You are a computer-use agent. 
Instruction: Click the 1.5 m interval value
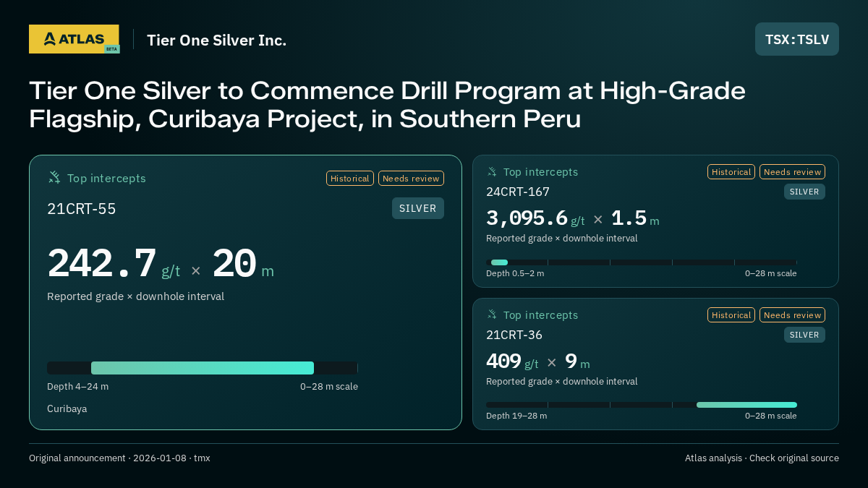click(x=635, y=218)
